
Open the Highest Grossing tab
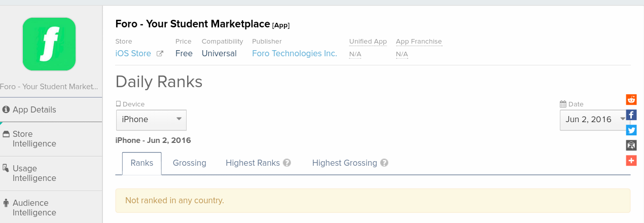[x=344, y=163]
